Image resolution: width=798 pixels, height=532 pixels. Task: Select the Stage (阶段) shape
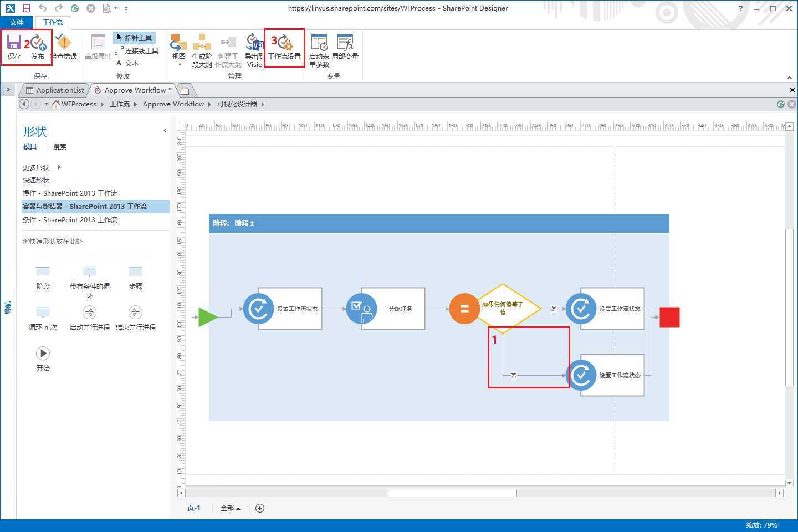[43, 278]
